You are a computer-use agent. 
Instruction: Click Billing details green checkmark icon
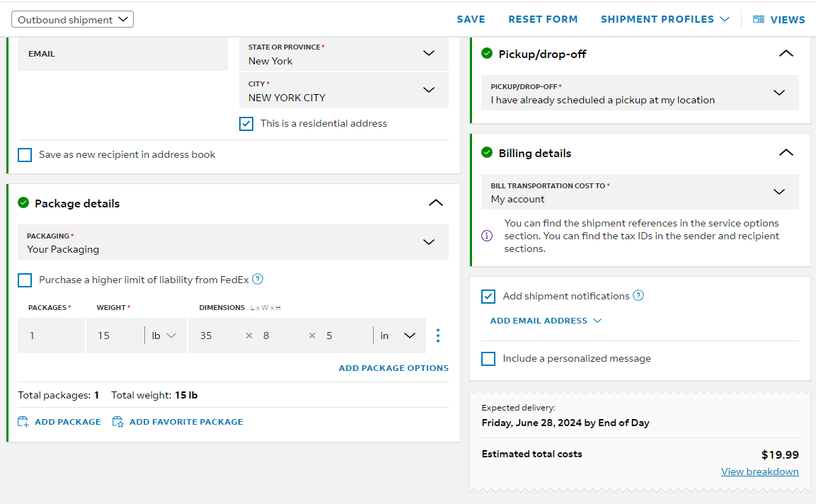click(x=487, y=152)
